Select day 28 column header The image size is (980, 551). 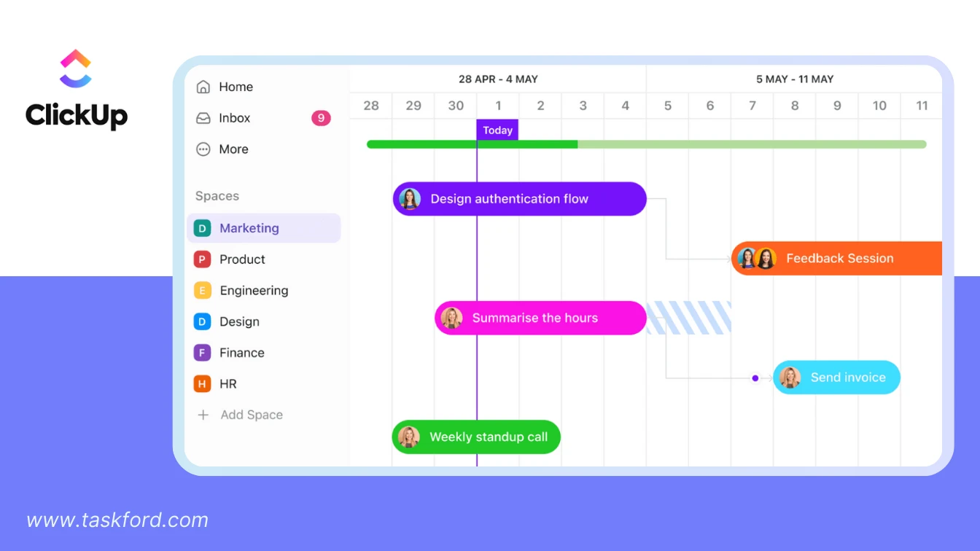pyautogui.click(x=371, y=106)
